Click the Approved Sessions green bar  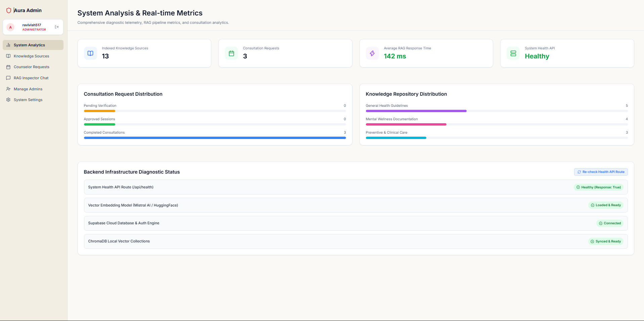click(99, 124)
